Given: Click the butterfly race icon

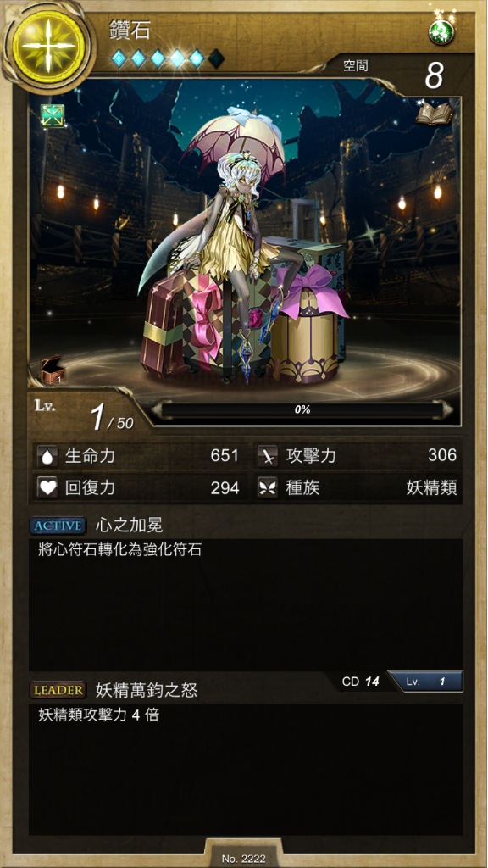Looking at the screenshot, I should coord(268,487).
